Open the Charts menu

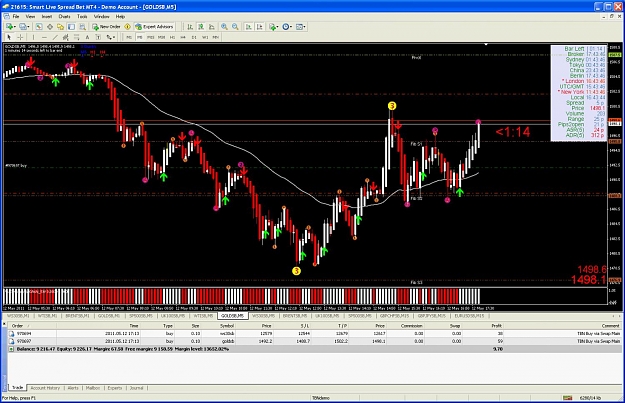point(64,16)
